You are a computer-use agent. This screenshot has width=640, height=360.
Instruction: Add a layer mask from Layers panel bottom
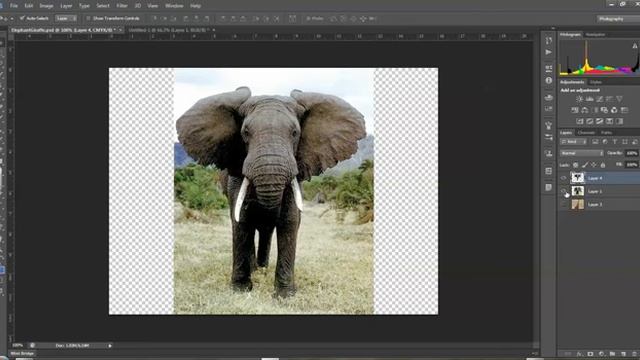tap(590, 353)
